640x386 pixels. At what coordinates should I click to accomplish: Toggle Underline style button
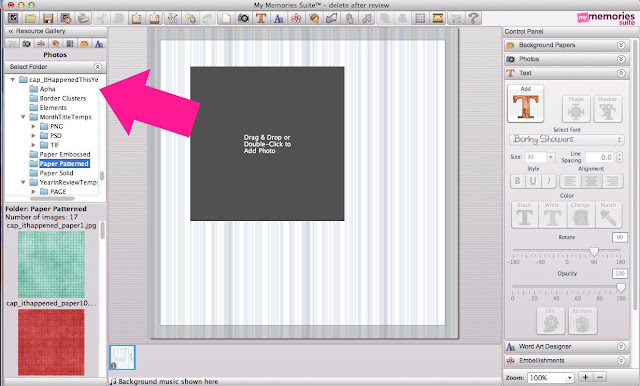click(x=533, y=181)
